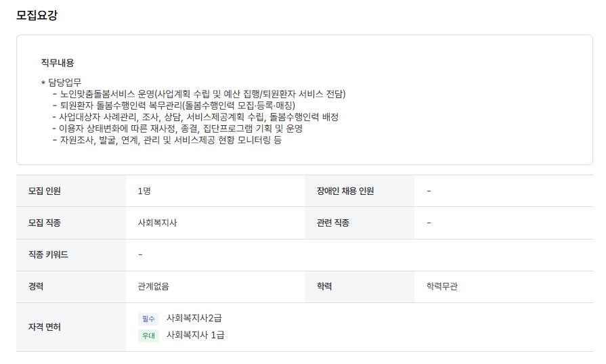The width and height of the screenshot is (606, 364).
Task: Click the 우대 badge next to 사회복지사 1급
Action: click(x=148, y=336)
